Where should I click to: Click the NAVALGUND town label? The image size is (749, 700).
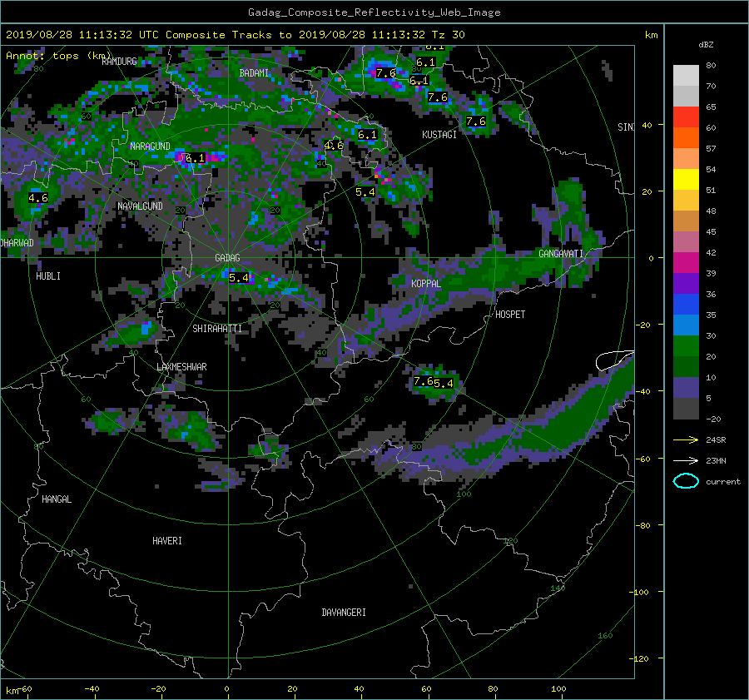click(x=140, y=206)
